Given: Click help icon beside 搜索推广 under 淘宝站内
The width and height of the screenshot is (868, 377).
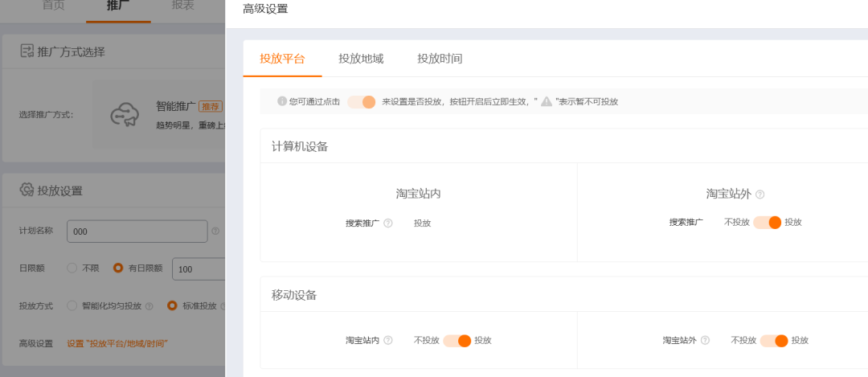Looking at the screenshot, I should [x=388, y=223].
